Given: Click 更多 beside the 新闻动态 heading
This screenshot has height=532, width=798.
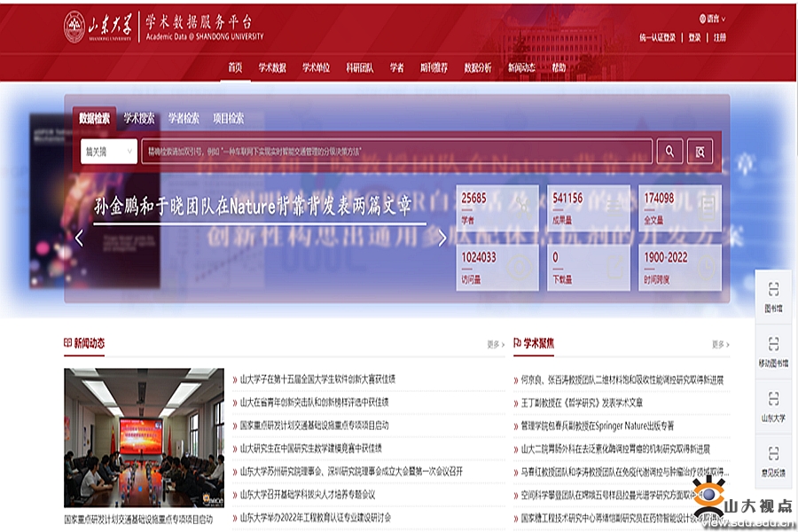Looking at the screenshot, I should click(x=496, y=345).
